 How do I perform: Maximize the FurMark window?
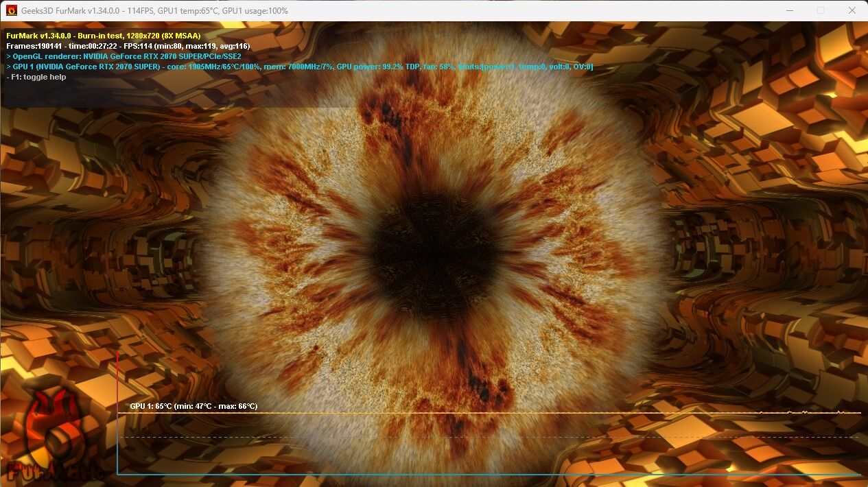[x=820, y=10]
